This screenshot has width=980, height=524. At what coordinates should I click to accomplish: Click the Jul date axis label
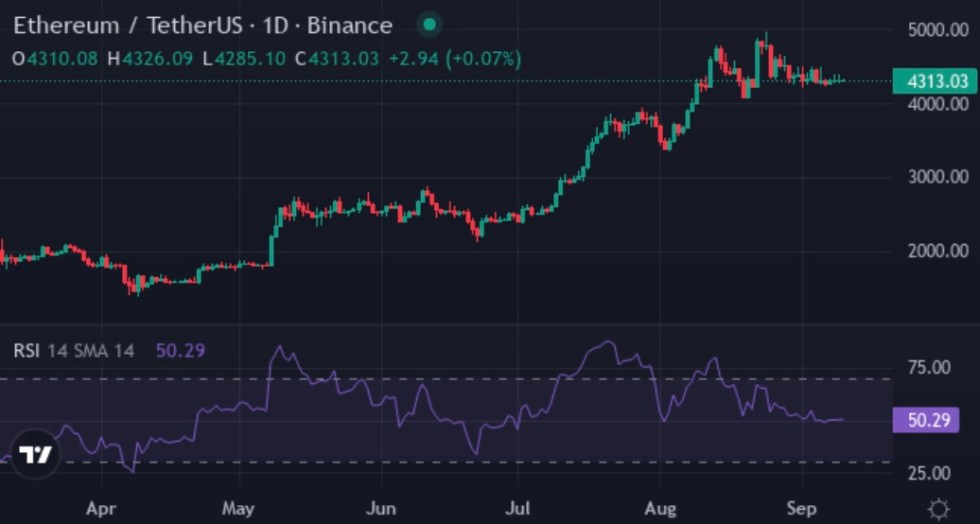pos(518,509)
